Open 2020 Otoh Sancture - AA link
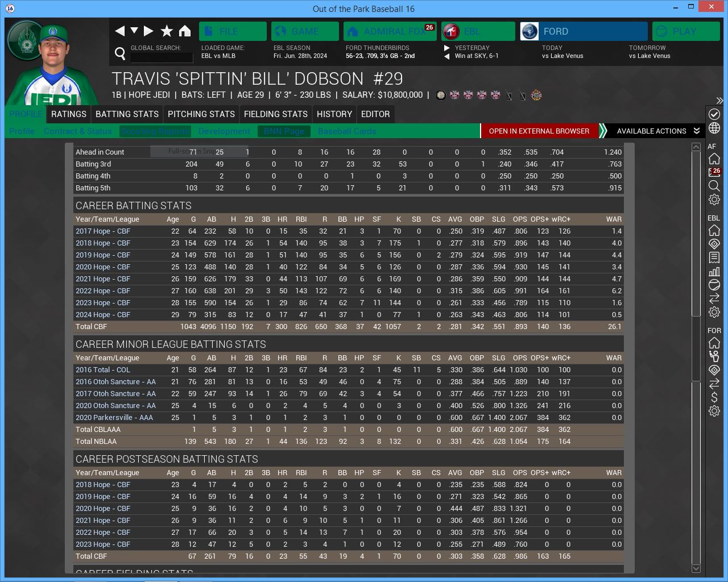Viewport: 728px width, 582px height. click(x=115, y=406)
